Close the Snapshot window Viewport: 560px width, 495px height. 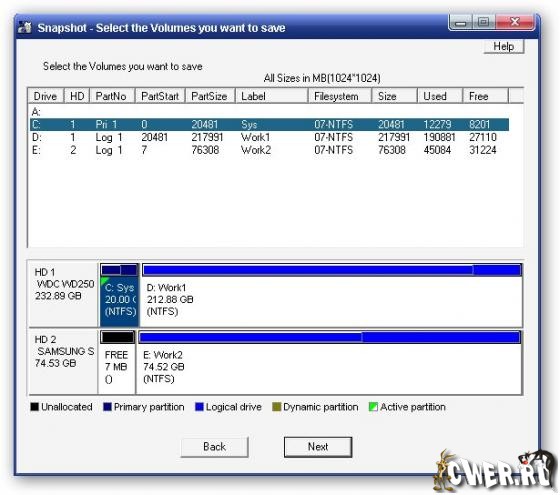[x=515, y=22]
